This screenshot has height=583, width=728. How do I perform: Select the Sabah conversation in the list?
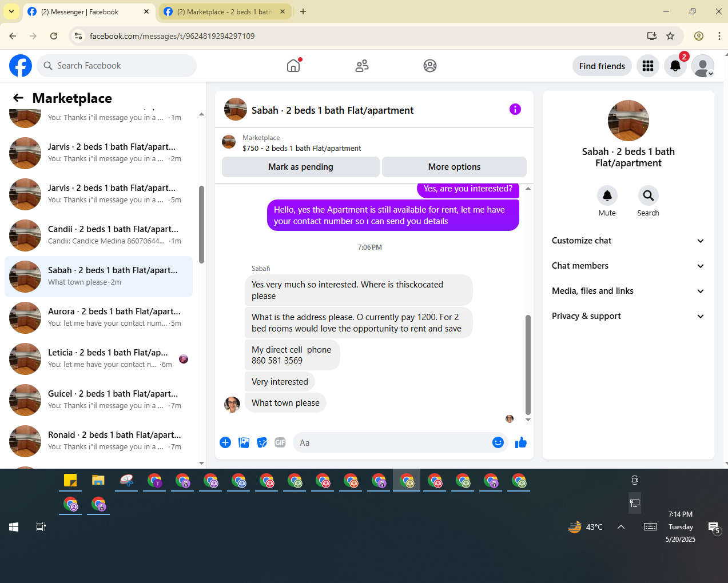[x=98, y=276]
